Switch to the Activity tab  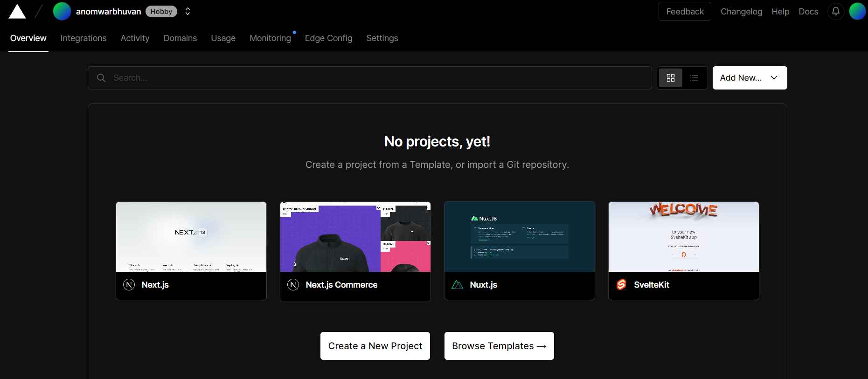pyautogui.click(x=135, y=38)
